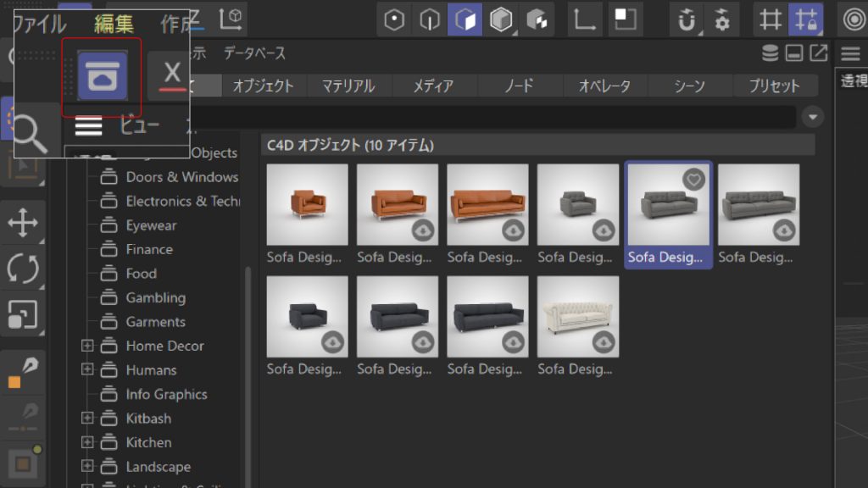Favorite the selected Sofa Design with heart toggle
The image size is (868, 488).
pos(694,179)
